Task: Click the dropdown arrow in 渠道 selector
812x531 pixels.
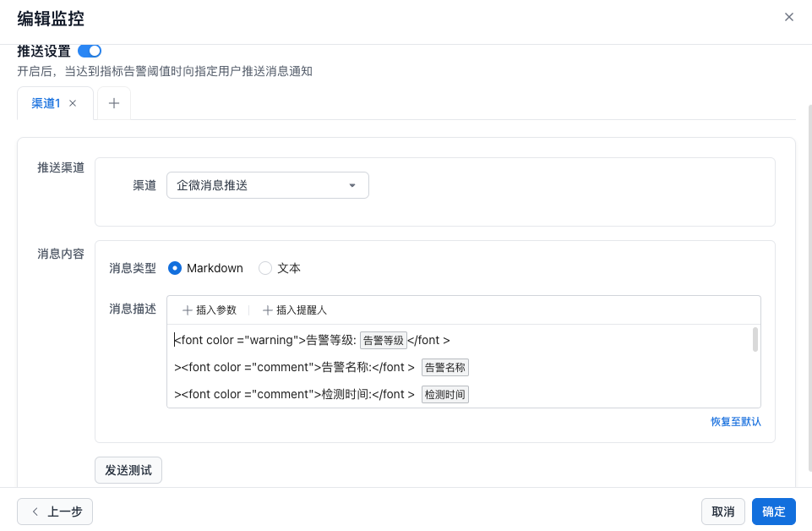Action: click(x=352, y=185)
